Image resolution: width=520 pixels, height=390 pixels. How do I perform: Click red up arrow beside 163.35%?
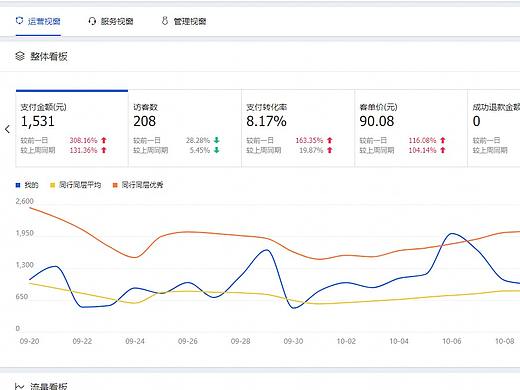pyautogui.click(x=330, y=140)
